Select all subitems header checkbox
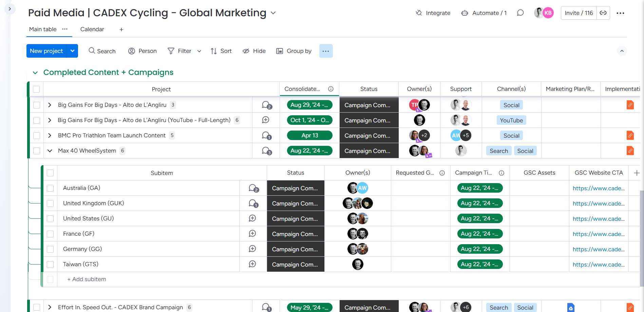The width and height of the screenshot is (644, 312). click(x=50, y=173)
